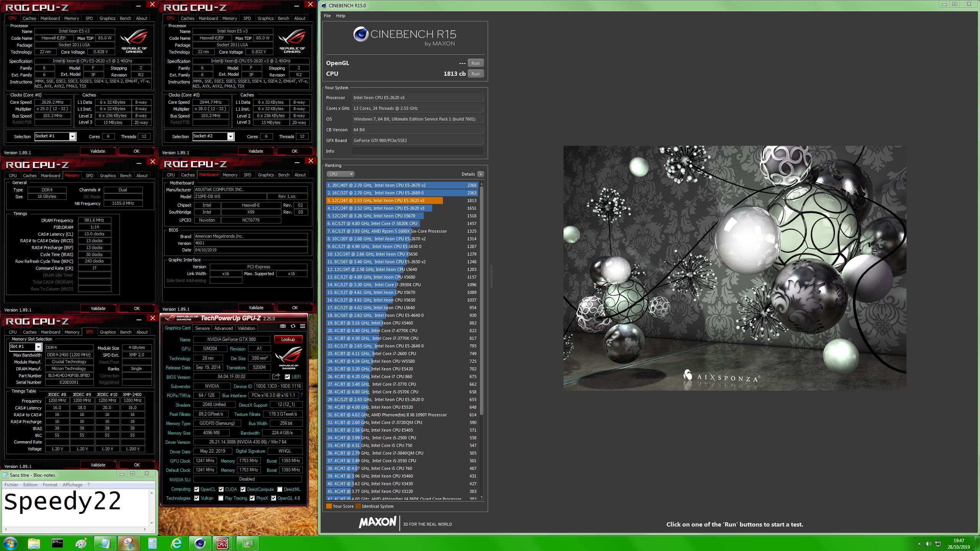
Task: Open the Windows Start orb
Action: click(10, 543)
